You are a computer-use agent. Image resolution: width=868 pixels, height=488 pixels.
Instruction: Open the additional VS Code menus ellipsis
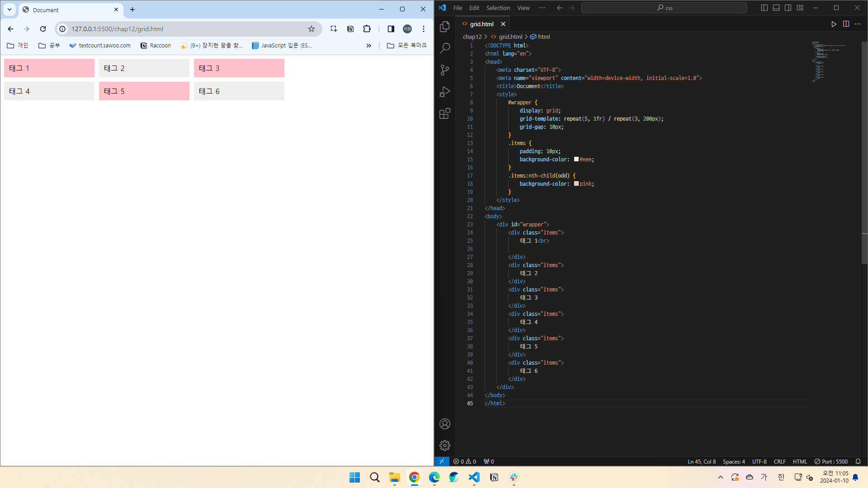(x=542, y=8)
